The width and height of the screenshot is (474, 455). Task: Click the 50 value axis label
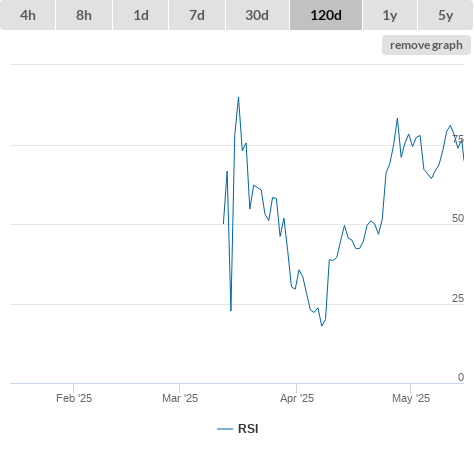(458, 218)
